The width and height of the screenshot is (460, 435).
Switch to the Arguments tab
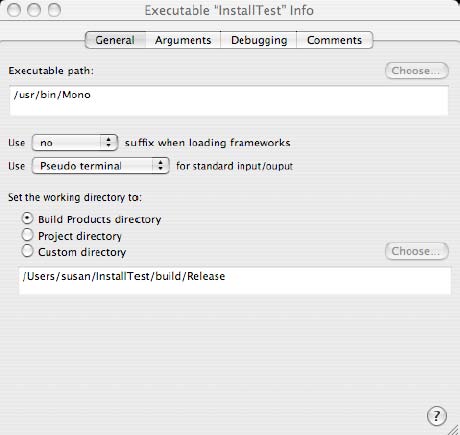tap(183, 40)
